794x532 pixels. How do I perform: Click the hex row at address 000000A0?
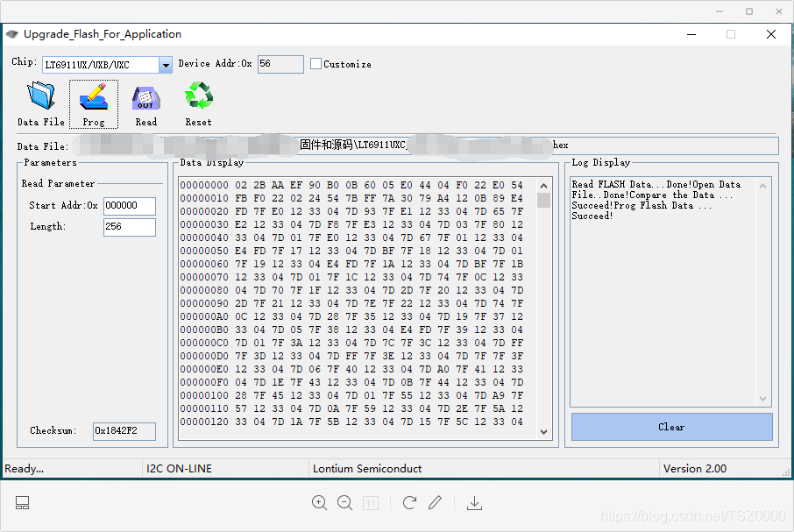[351, 317]
